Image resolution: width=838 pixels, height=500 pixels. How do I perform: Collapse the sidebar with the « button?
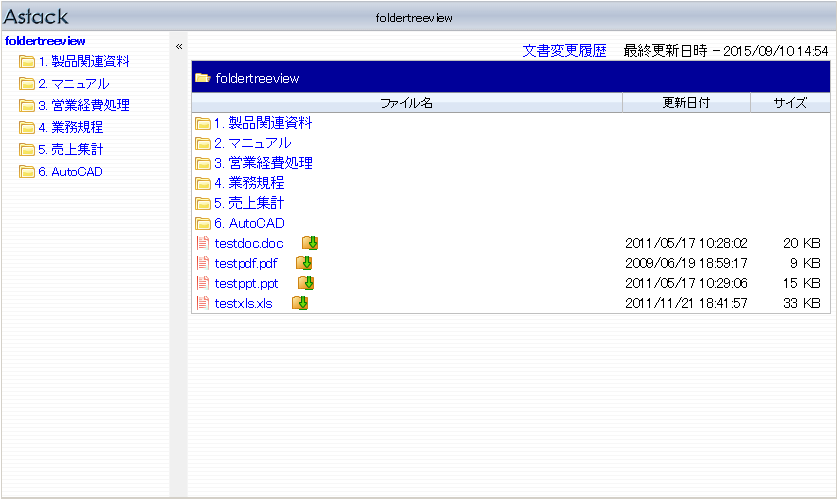(179, 46)
